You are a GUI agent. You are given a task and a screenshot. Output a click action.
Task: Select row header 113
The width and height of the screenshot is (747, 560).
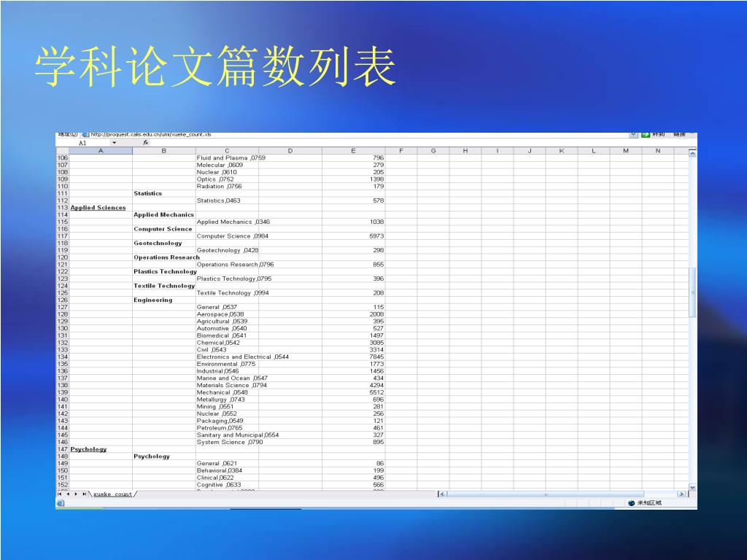(63, 208)
